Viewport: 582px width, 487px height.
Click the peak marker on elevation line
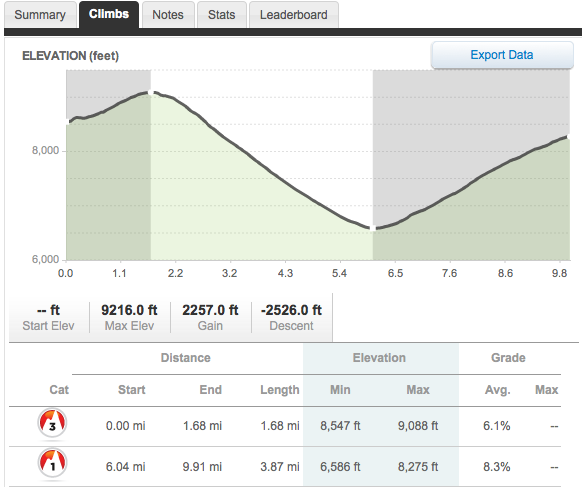tap(151, 92)
